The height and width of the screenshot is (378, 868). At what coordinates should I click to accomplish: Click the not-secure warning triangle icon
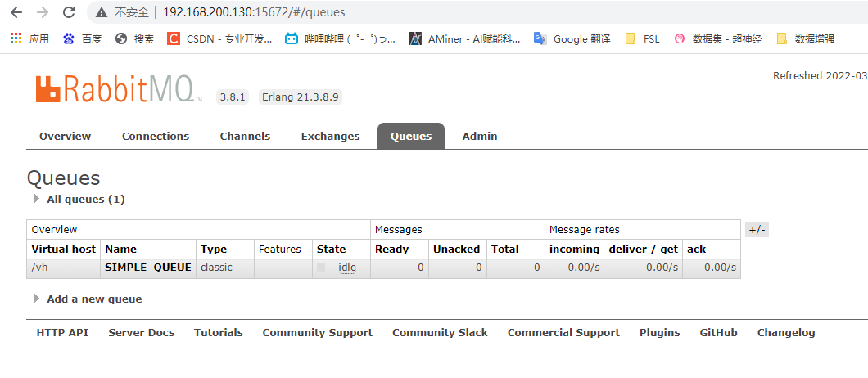(x=101, y=12)
